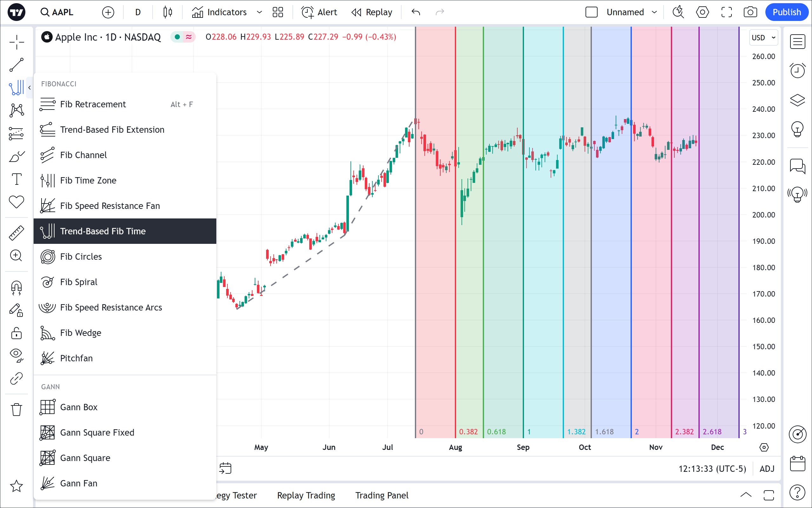812x508 pixels.
Task: Open the economic calendar panel icon
Action: click(798, 464)
